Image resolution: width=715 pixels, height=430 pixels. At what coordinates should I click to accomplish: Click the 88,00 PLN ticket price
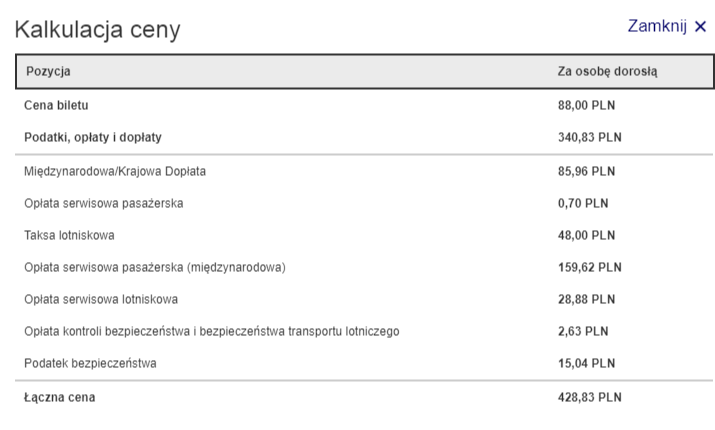586,105
